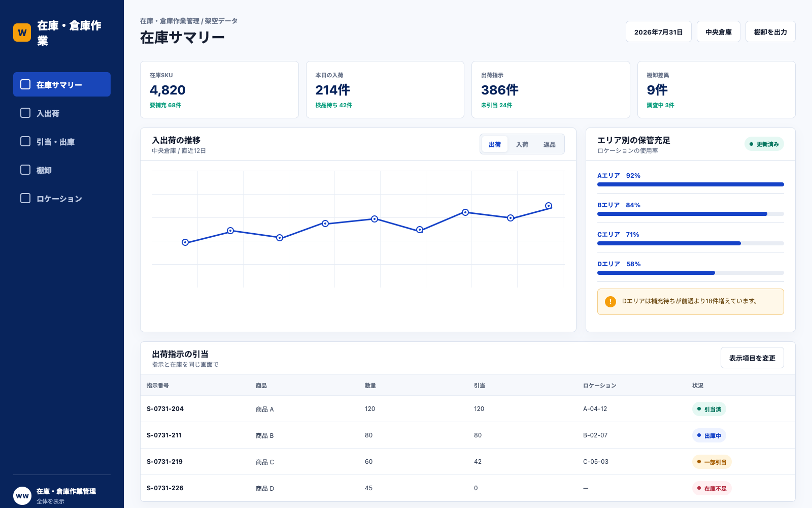Screen dimensions: 812x508
Task: Click the 更新済み status badge
Action: tap(764, 144)
